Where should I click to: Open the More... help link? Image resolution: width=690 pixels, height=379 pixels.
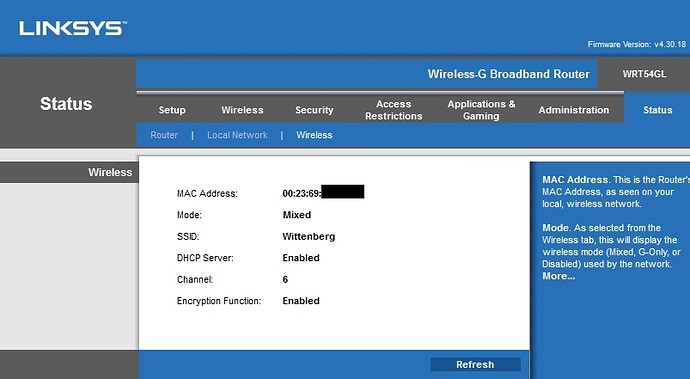(558, 276)
